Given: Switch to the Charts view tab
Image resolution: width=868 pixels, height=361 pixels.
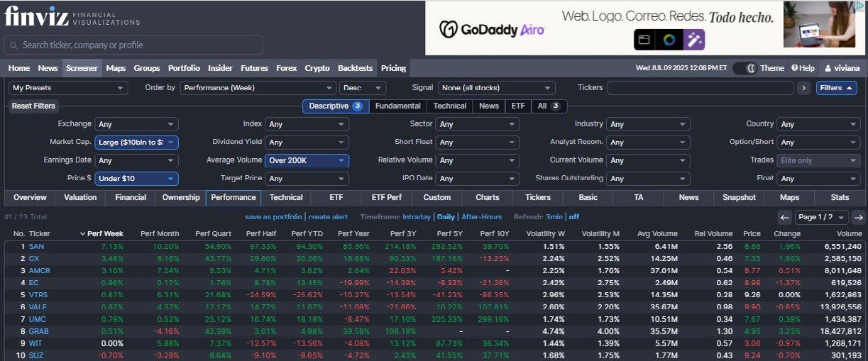Looking at the screenshot, I should [x=487, y=197].
